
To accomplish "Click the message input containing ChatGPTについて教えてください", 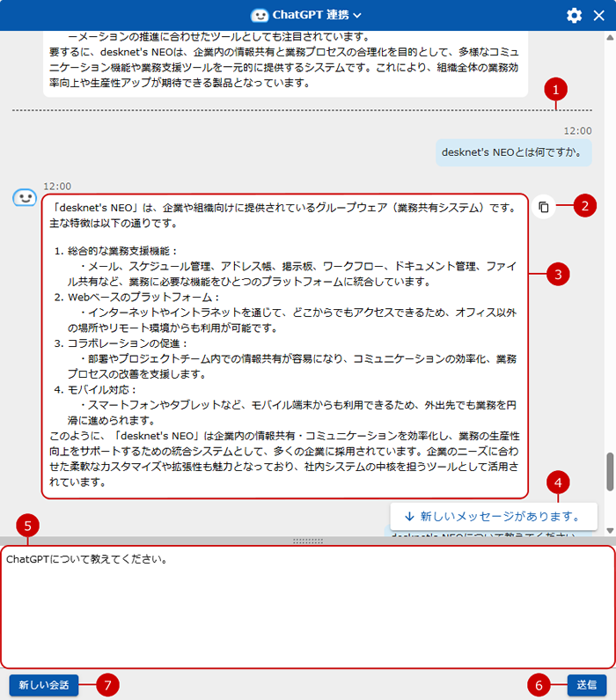I will click(x=308, y=607).
